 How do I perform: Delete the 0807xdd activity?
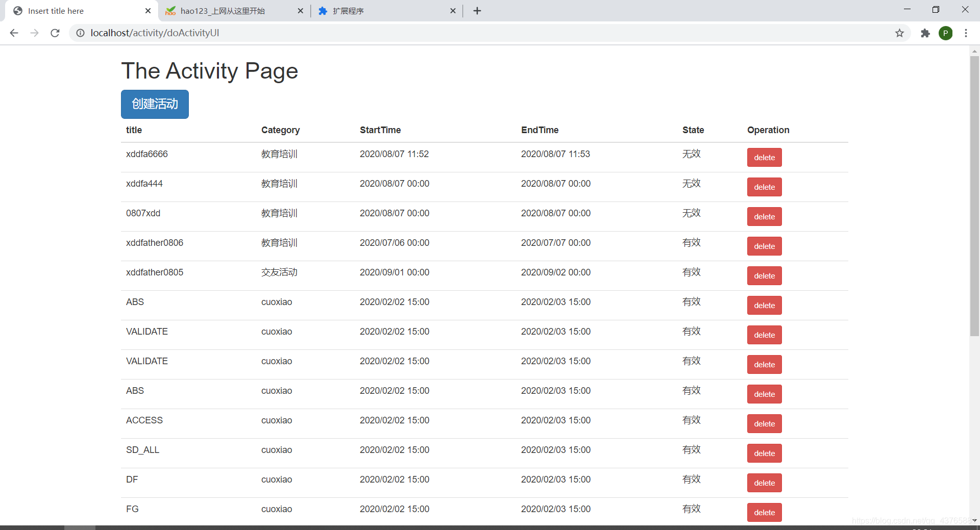coord(764,216)
